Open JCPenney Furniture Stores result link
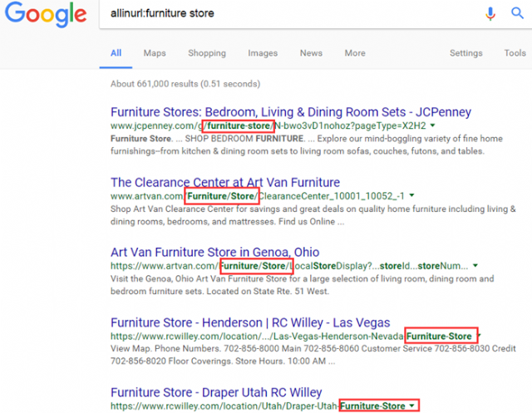Screen dimensions: 532x413 (291, 112)
